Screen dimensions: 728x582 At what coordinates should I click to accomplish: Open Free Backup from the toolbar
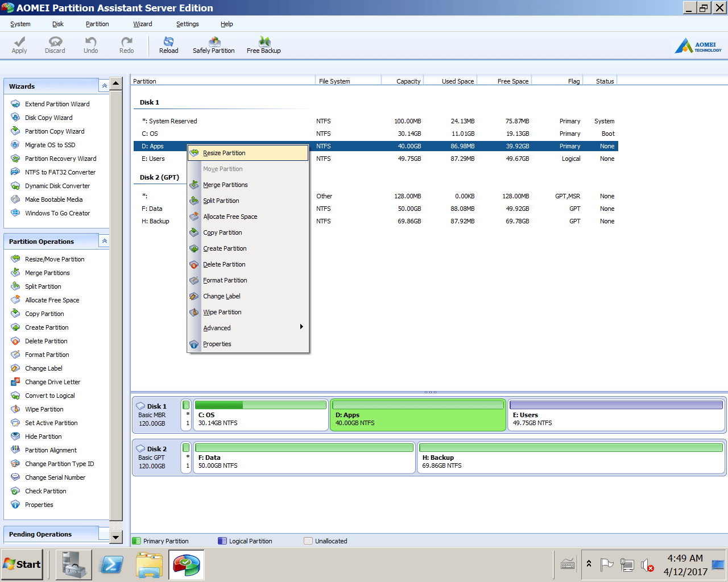click(x=264, y=45)
